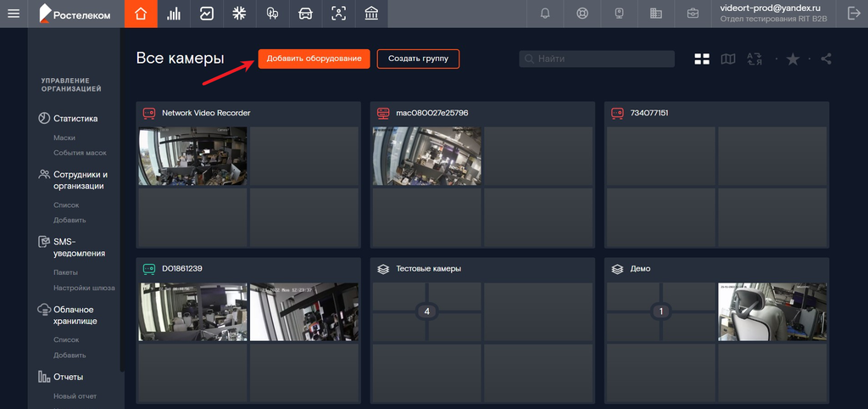
Task: Open the office building icon in header
Action: click(656, 14)
